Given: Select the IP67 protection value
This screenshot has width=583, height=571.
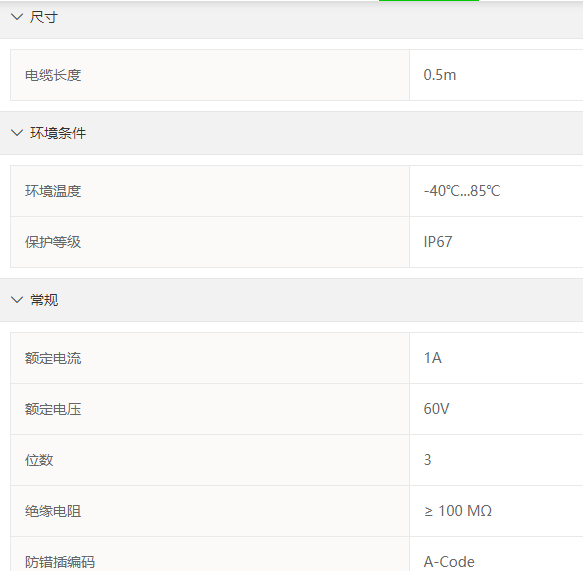Looking at the screenshot, I should click(x=438, y=242).
